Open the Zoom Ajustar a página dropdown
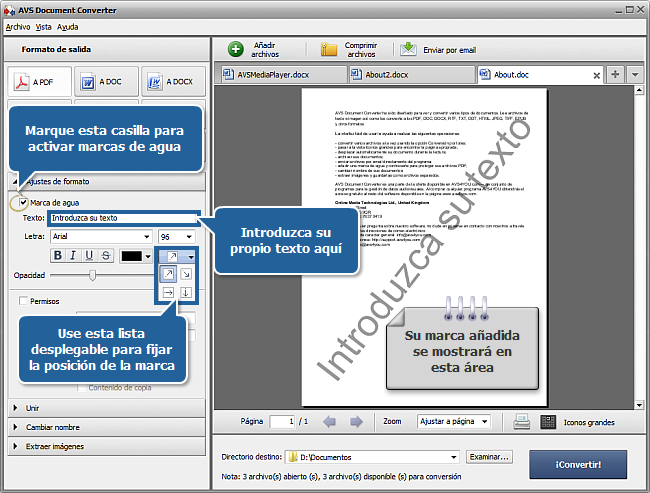This screenshot has height=493, width=650. point(459,422)
